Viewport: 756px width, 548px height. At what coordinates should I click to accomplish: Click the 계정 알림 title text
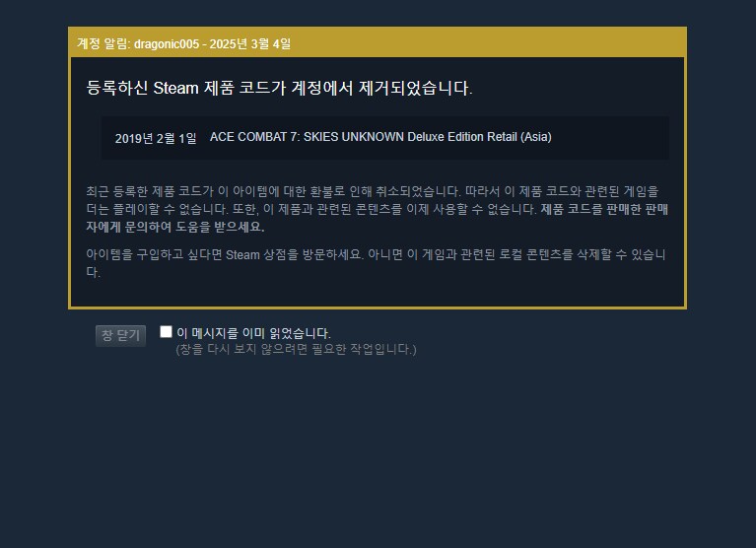pos(103,43)
